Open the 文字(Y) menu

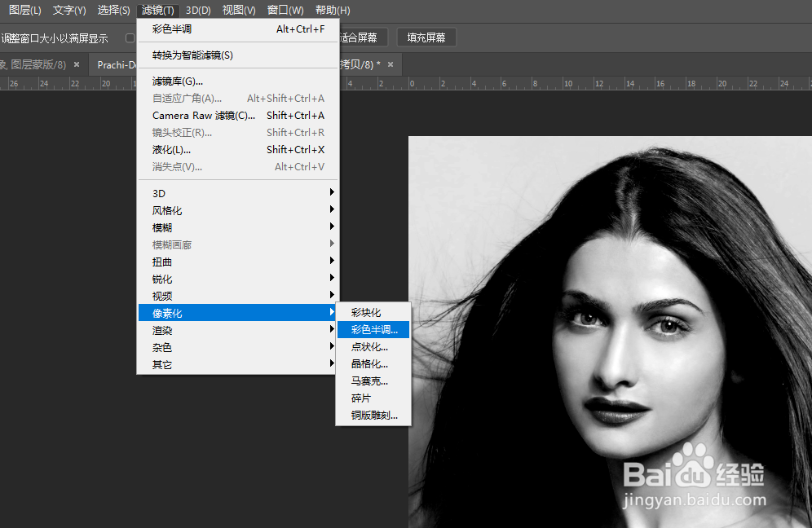point(68,10)
